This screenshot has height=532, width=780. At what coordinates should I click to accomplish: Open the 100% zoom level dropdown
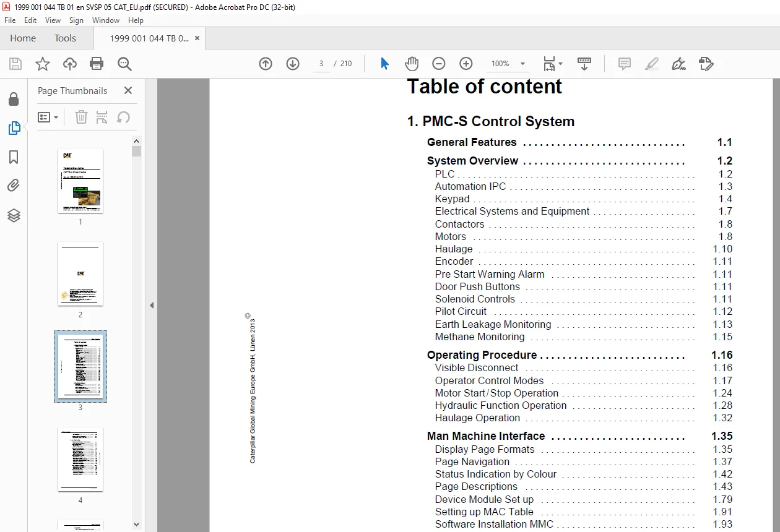(508, 64)
